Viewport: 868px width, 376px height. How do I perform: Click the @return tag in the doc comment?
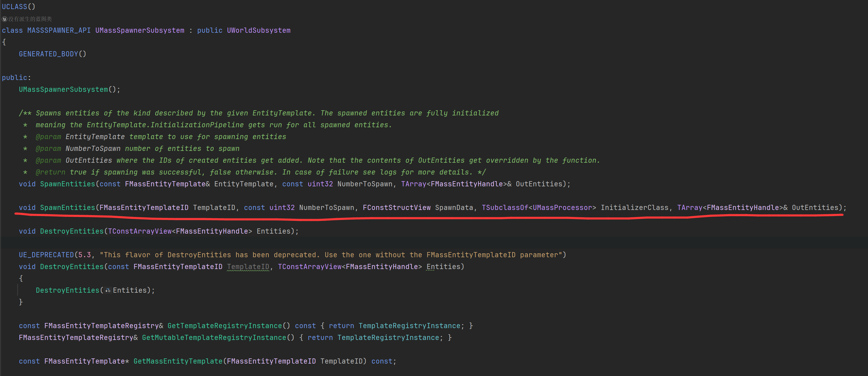(51, 172)
